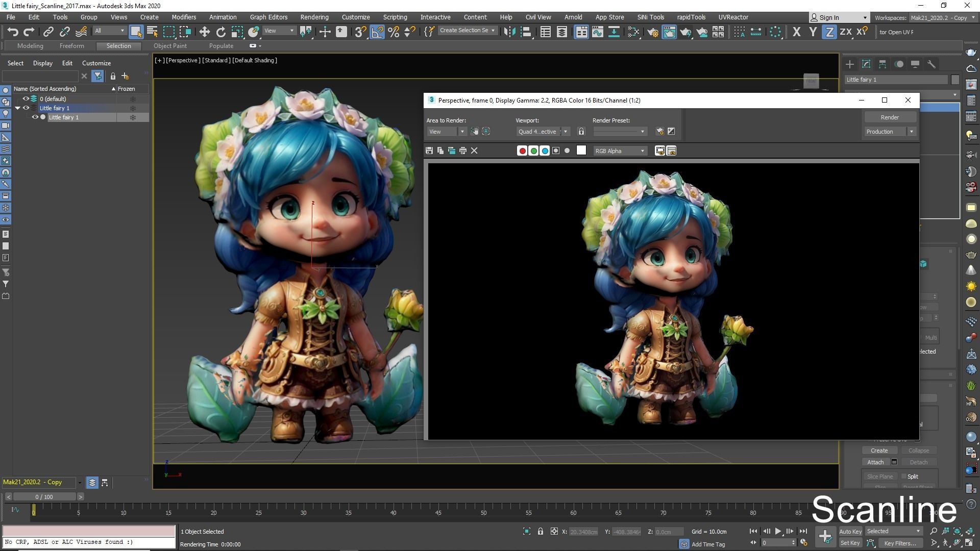Open Render Setup teapot-with-gear icon
980x551 pixels.
click(x=653, y=32)
